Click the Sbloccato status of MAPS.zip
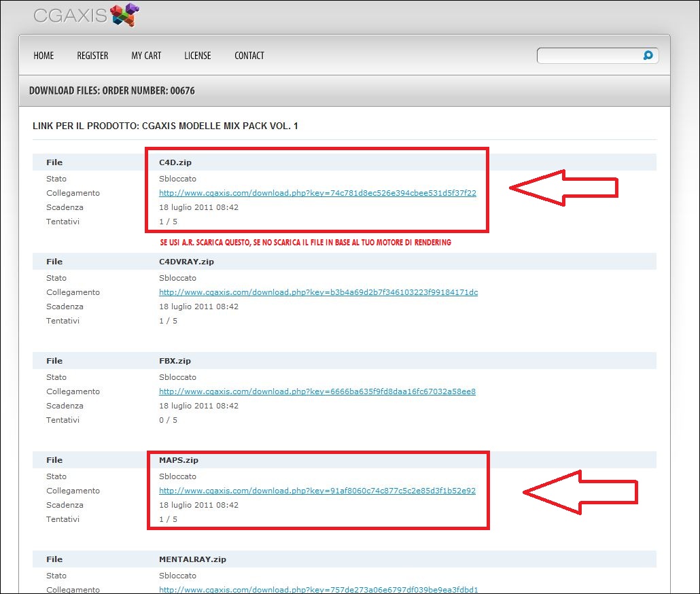Screen dimensions: 700x594 coord(177,476)
